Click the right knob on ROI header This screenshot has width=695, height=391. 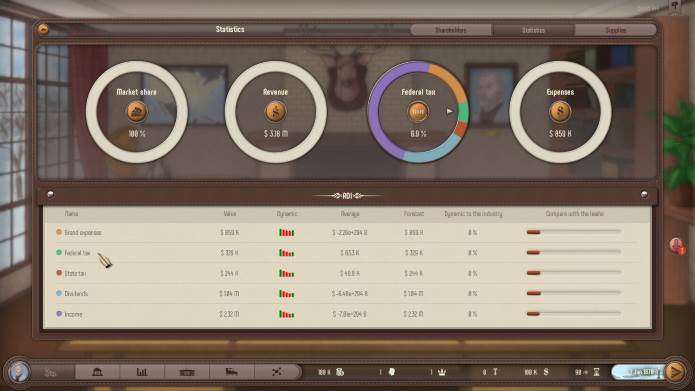[x=644, y=194]
